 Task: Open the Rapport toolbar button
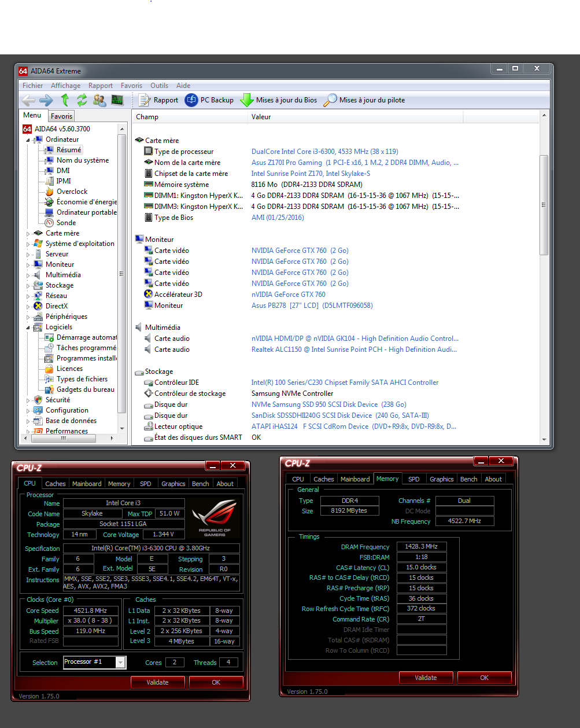click(158, 100)
